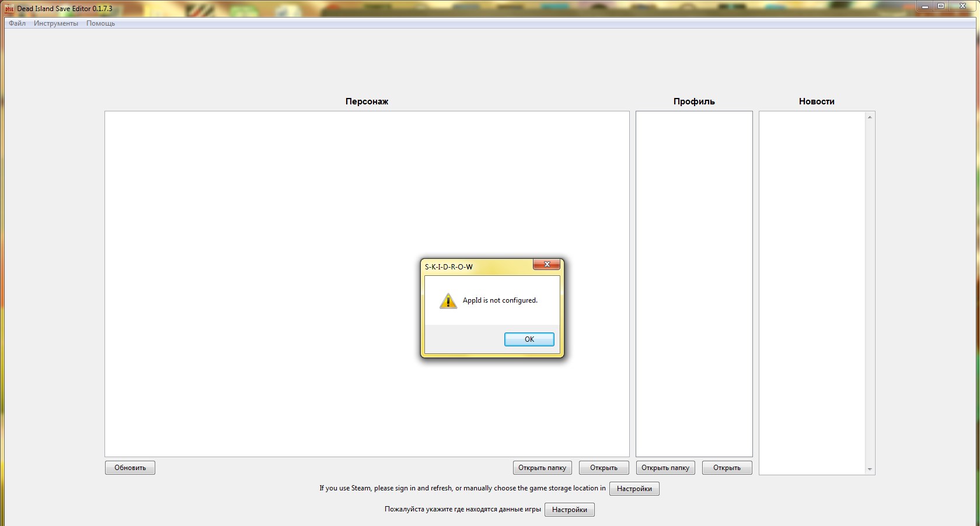Open the Помощь menu
Viewport: 980px width, 526px height.
(x=100, y=23)
